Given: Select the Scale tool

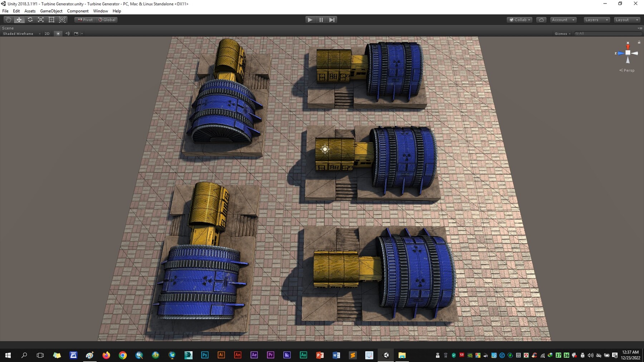Looking at the screenshot, I should [x=41, y=20].
